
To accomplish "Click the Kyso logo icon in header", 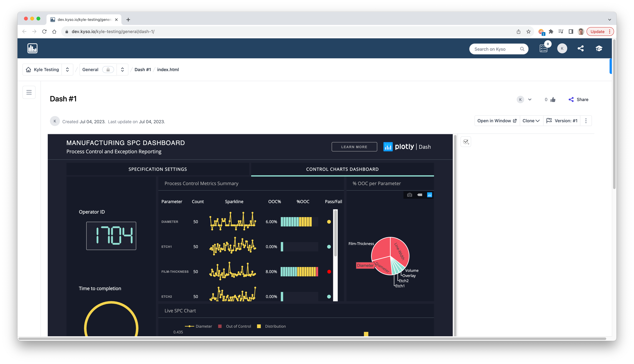I will tap(32, 48).
